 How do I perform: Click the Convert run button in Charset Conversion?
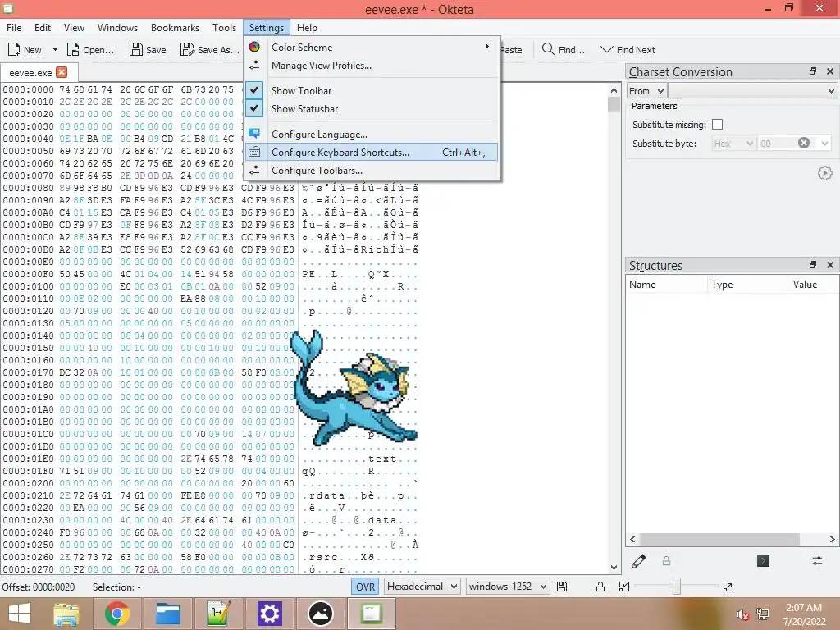click(825, 173)
